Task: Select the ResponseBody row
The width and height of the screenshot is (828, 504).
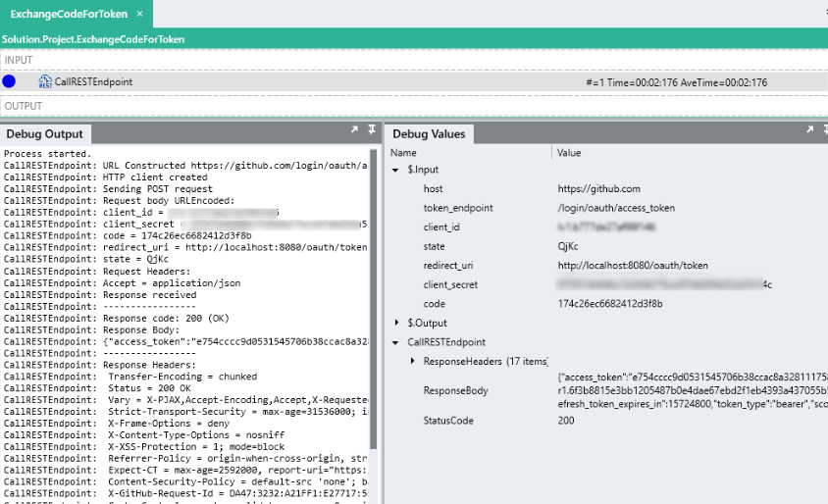Action: [451, 390]
